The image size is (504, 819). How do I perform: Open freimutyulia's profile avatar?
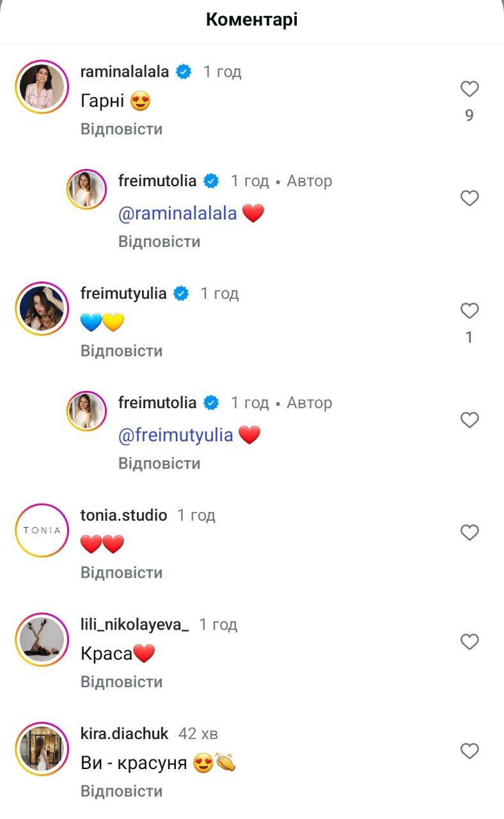42,308
